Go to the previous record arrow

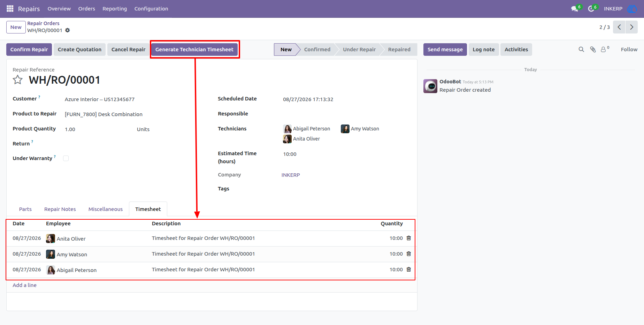[619, 27]
